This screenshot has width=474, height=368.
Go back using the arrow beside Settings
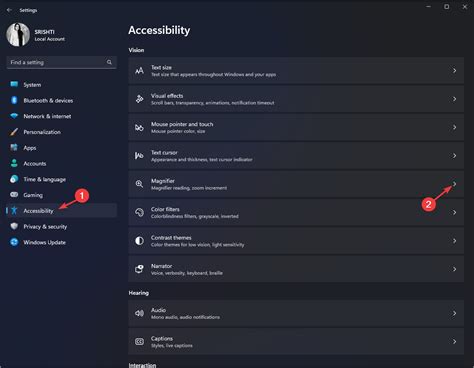point(9,10)
